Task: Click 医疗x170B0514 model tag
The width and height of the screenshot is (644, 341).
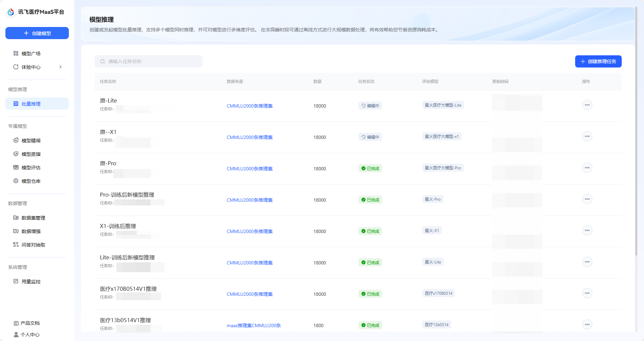Action: pyautogui.click(x=438, y=293)
